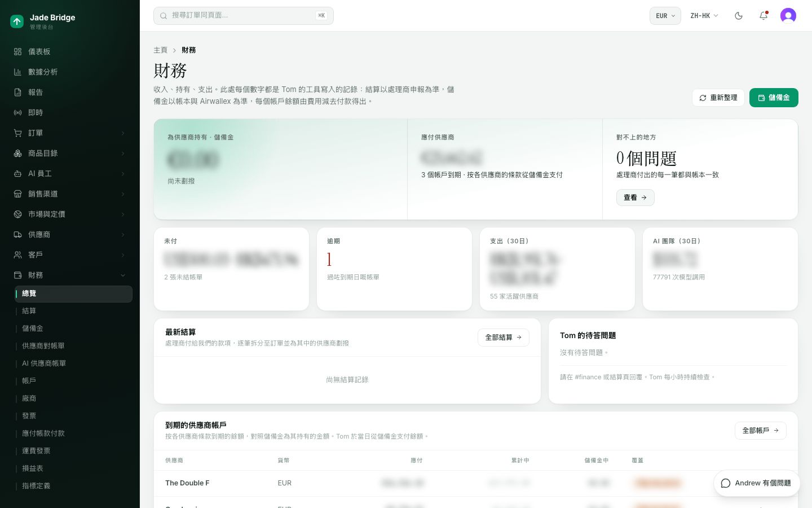Open 全部帳戶 in 到期的供應商帳戶 card
This screenshot has width=812, height=508.
point(761,431)
